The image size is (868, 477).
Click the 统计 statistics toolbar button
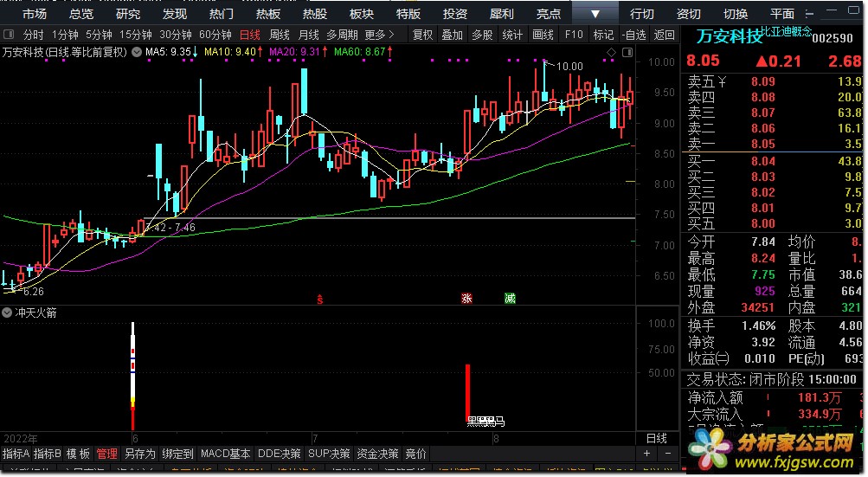[512, 35]
